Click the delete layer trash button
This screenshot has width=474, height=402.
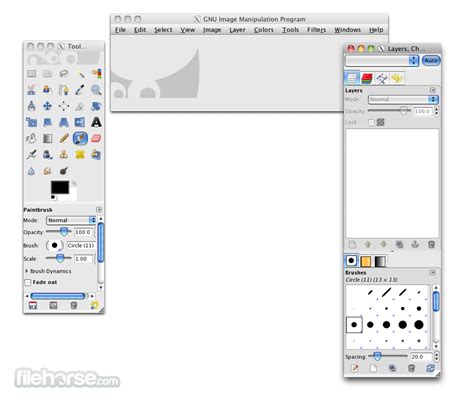[431, 245]
